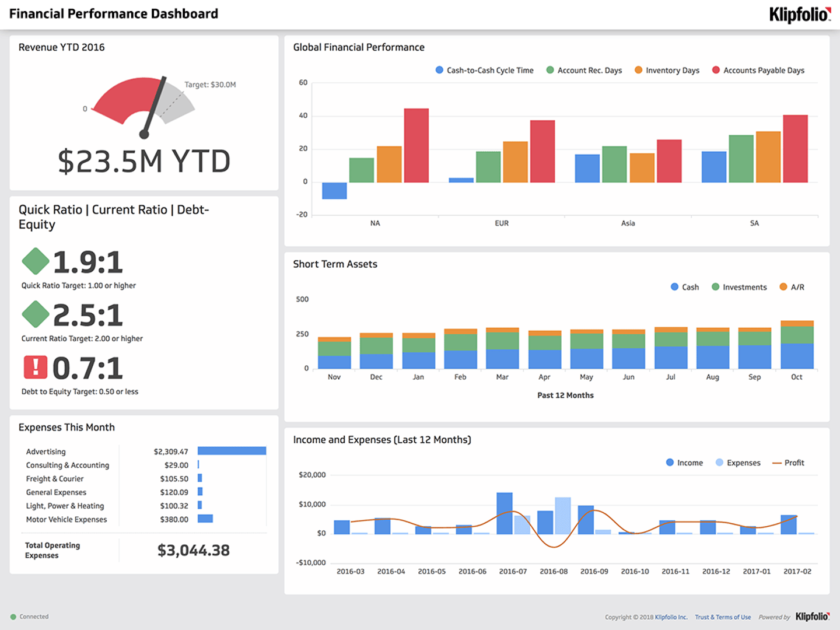Click the red alert icon beside 0.7:1
The height and width of the screenshot is (630, 840).
point(36,367)
